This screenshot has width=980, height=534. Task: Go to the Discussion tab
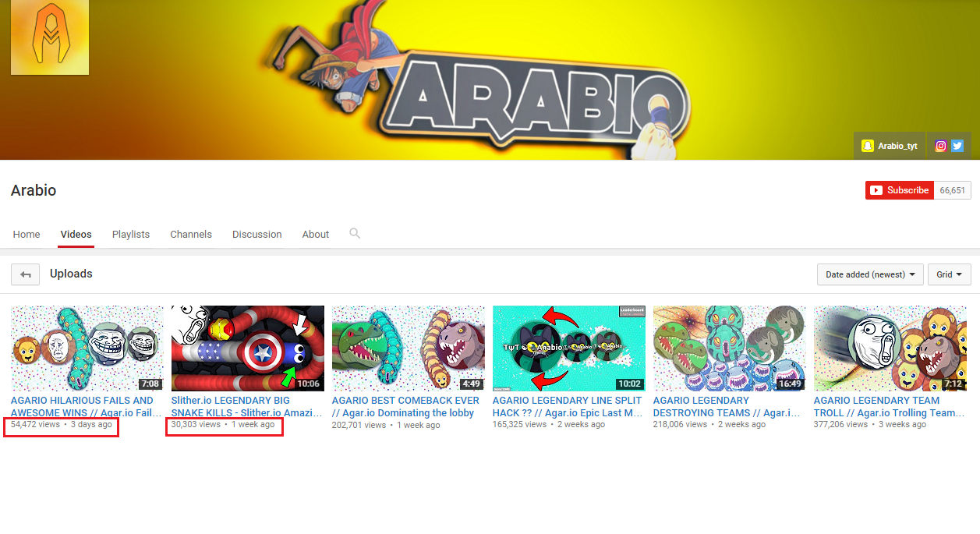(x=257, y=234)
